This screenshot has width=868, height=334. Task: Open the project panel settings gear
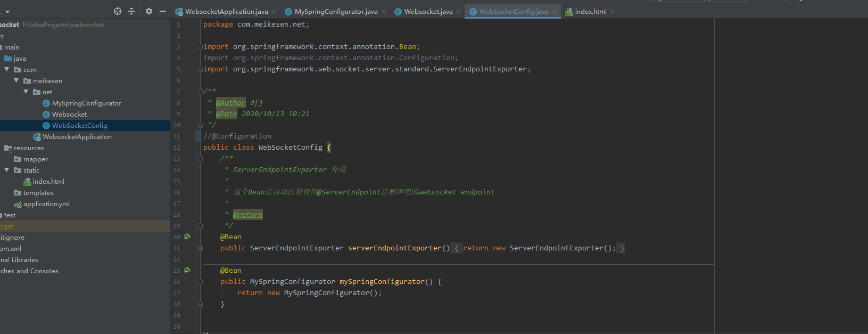coord(149,11)
